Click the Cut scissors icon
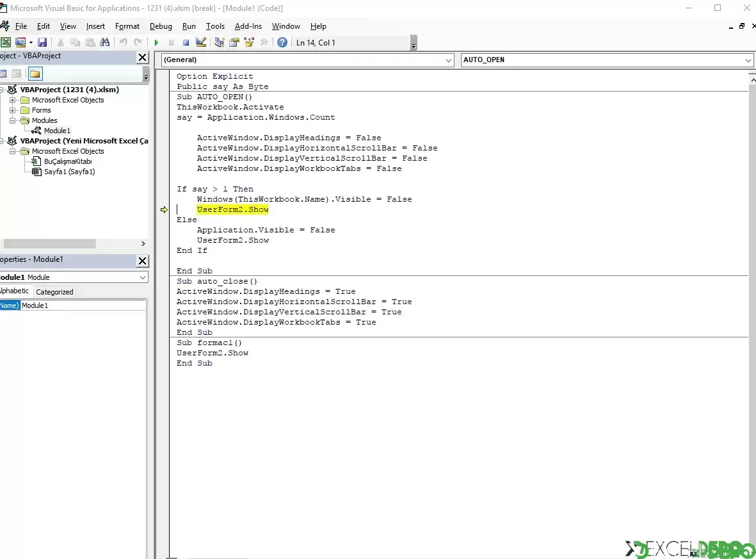756x559 pixels. (x=61, y=42)
